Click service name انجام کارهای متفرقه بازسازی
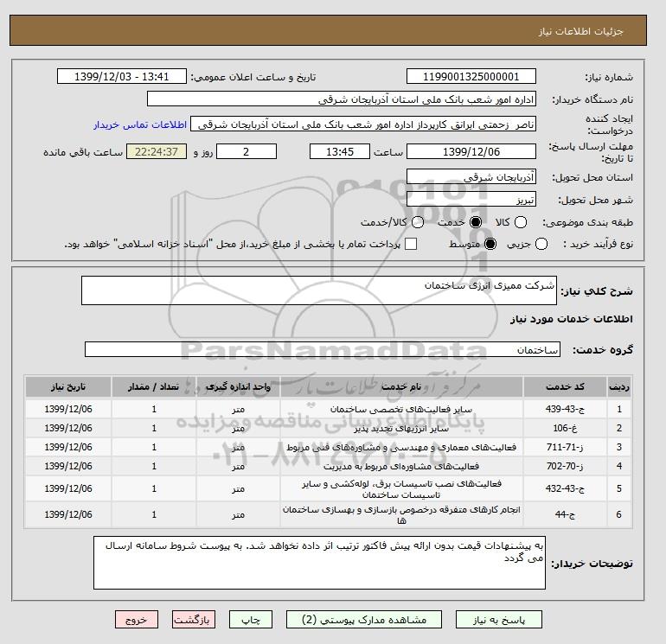The width and height of the screenshot is (666, 644). point(401,514)
